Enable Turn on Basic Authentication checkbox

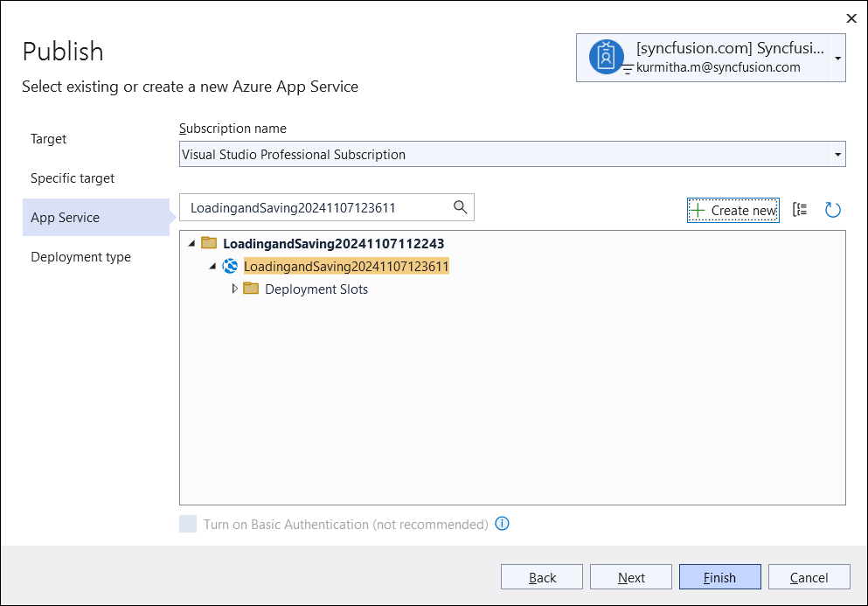pos(188,524)
